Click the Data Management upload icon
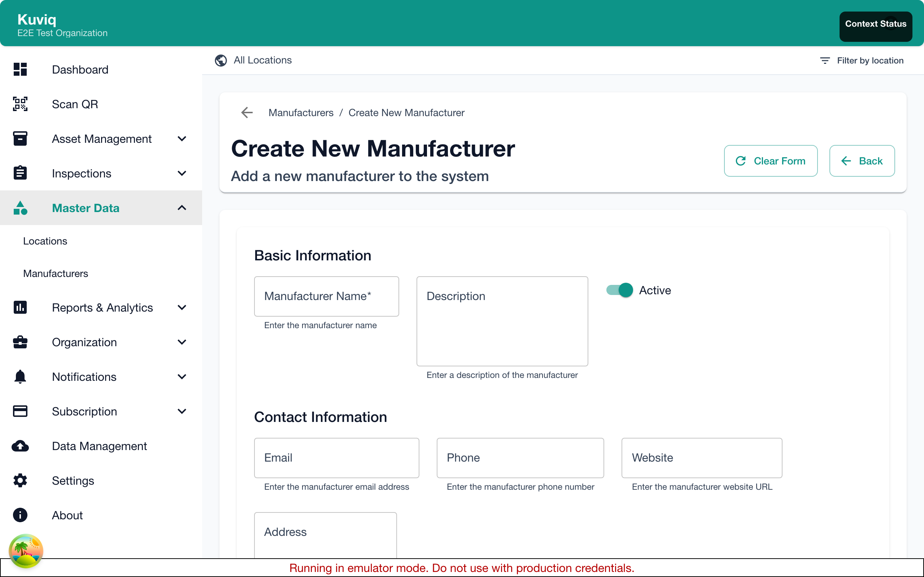Screen dimensions: 924x577 pos(20,446)
